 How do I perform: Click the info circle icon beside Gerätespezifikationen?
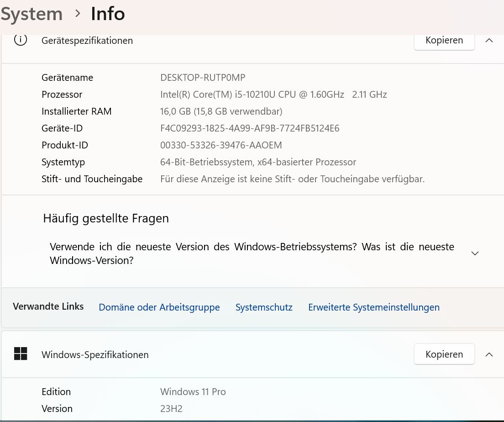click(21, 40)
